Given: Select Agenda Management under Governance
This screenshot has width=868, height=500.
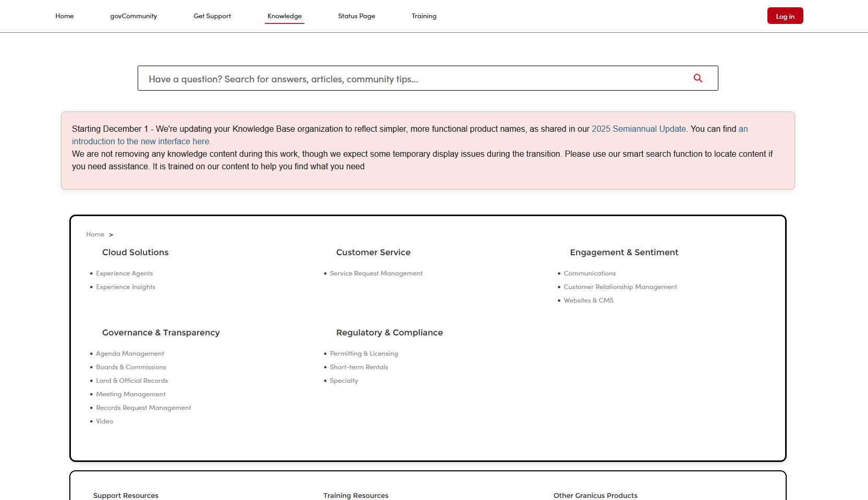Looking at the screenshot, I should click(x=130, y=353).
